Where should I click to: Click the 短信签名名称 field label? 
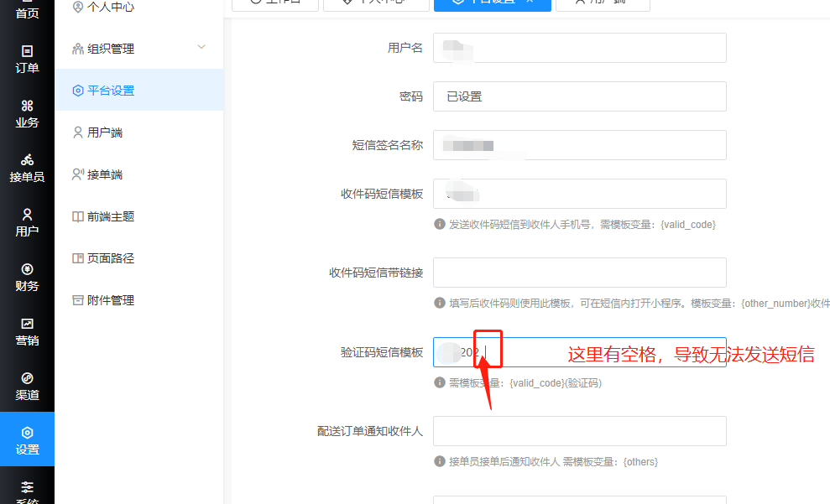click(x=388, y=145)
